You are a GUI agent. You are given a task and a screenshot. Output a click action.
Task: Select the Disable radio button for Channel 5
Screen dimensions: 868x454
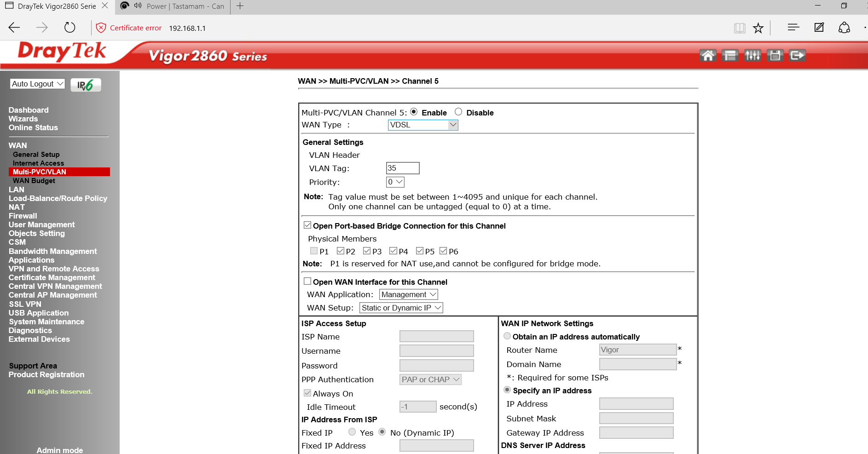click(458, 112)
